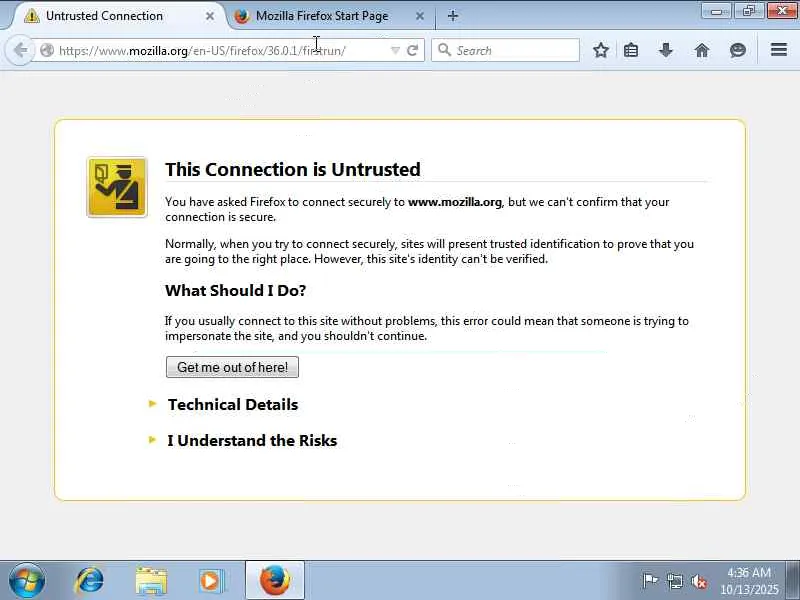This screenshot has height=600, width=800.
Task: Go to Home page icon
Action: 702,50
